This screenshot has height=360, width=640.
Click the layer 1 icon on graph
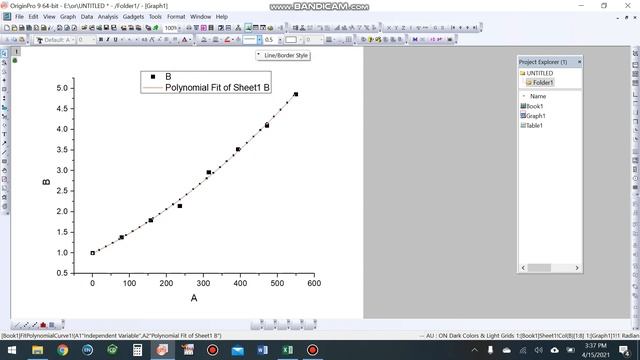(x=16, y=51)
